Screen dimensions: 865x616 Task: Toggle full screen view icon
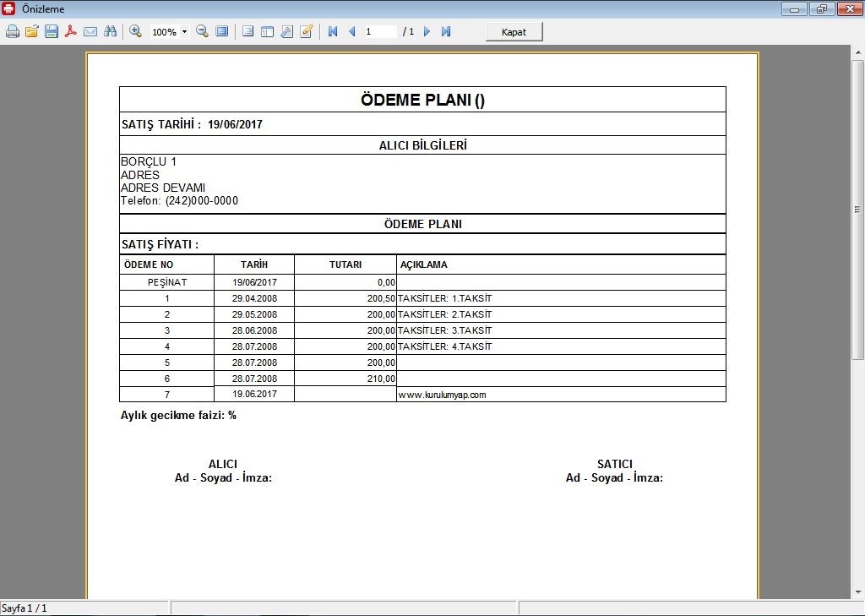point(222,31)
